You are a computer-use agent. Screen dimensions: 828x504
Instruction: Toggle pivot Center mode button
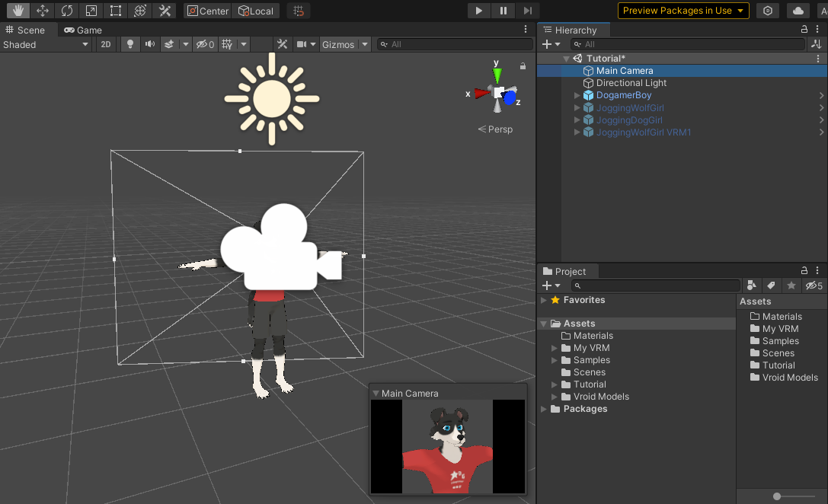point(207,11)
